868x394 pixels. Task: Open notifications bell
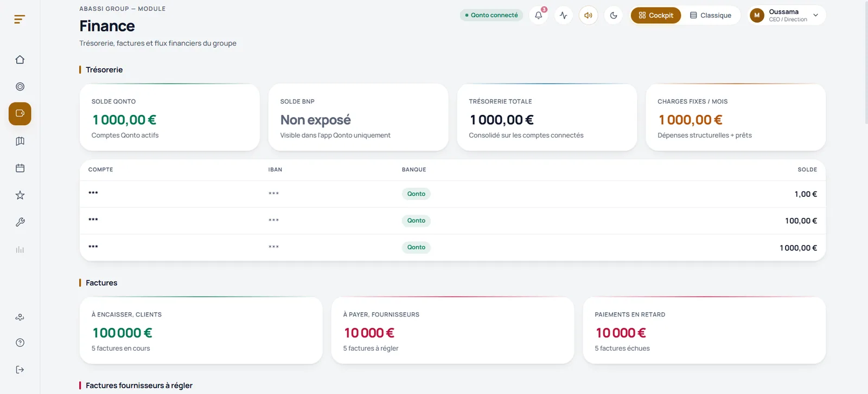(x=539, y=15)
